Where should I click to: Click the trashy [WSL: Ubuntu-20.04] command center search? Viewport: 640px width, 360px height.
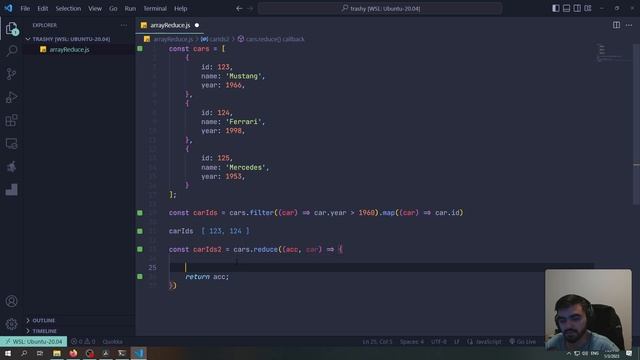point(380,8)
